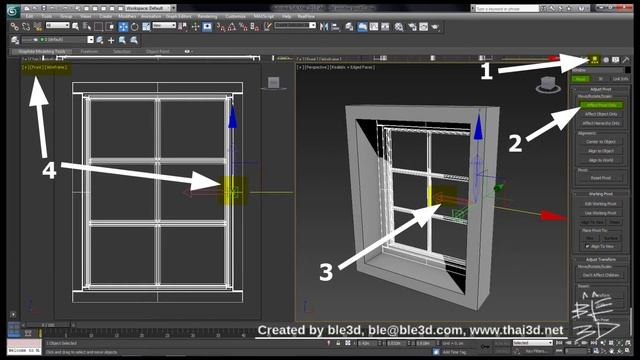Select the Bind to Space Warp tool

pyautogui.click(x=38, y=27)
